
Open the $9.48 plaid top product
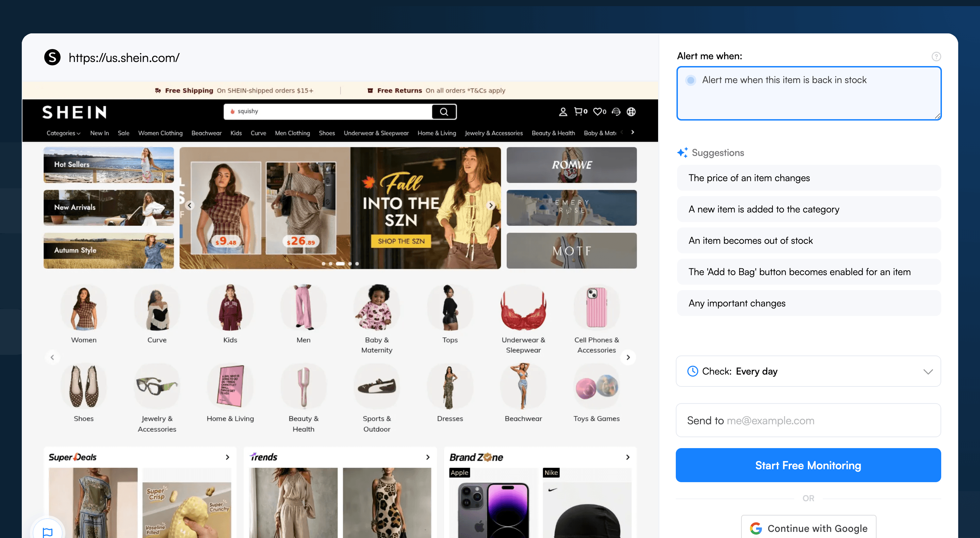pos(226,208)
